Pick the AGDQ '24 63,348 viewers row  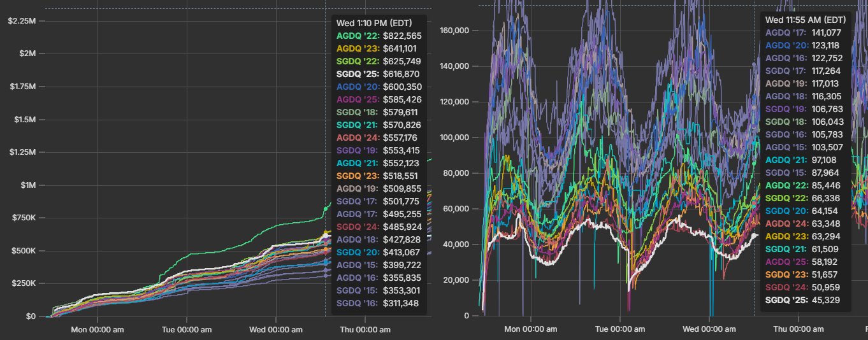(x=802, y=223)
